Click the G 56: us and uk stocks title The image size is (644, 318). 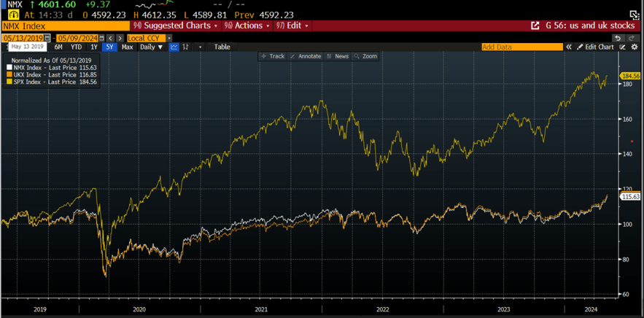pyautogui.click(x=590, y=26)
